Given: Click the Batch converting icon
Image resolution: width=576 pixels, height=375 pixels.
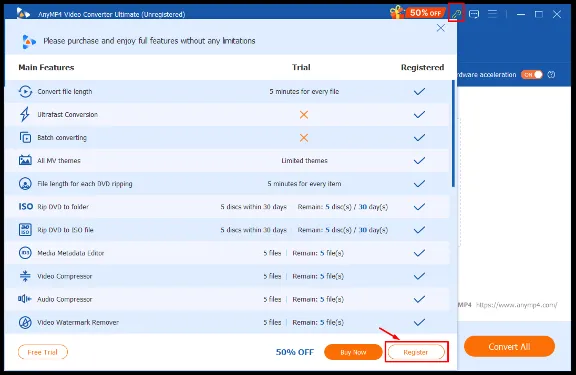Looking at the screenshot, I should click(x=25, y=137).
